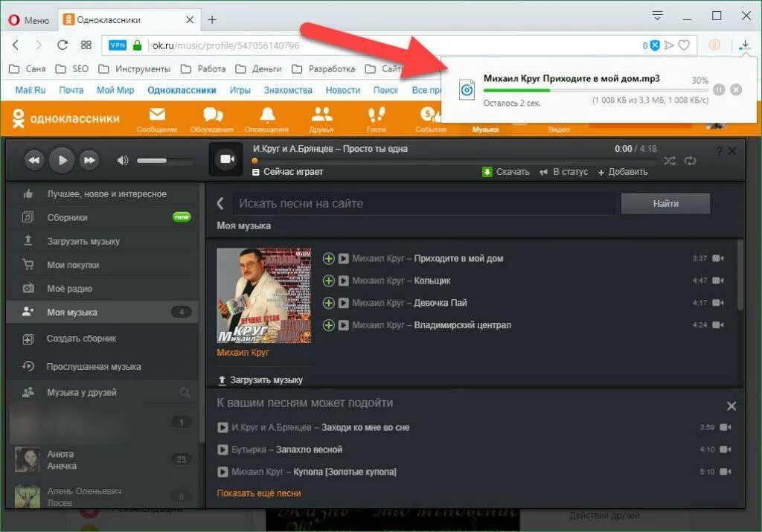Play Михаил Круг – Кольщик
The height and width of the screenshot is (532, 762).
pos(344,281)
